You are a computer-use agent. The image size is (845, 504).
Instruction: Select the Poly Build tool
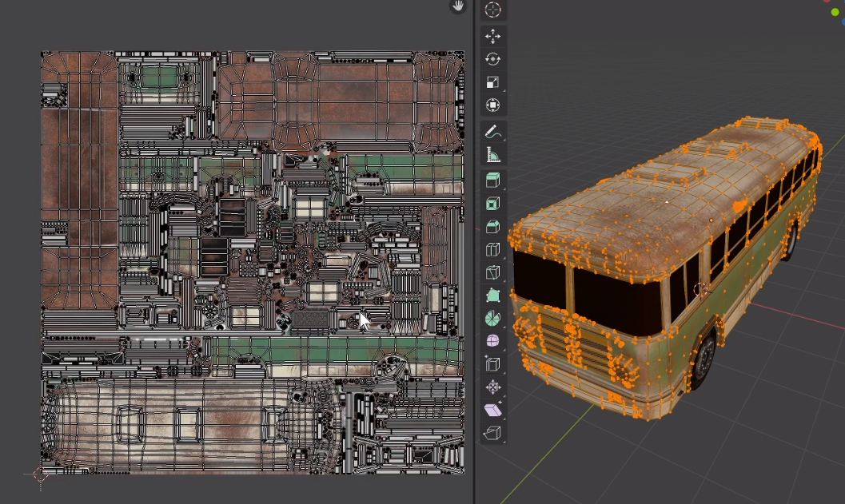pyautogui.click(x=492, y=296)
